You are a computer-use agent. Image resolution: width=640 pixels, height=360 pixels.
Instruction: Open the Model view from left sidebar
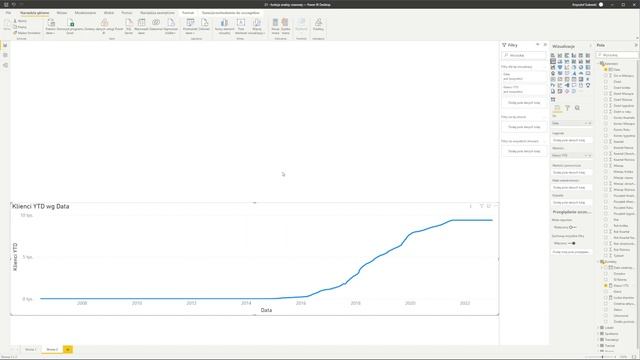5,65
